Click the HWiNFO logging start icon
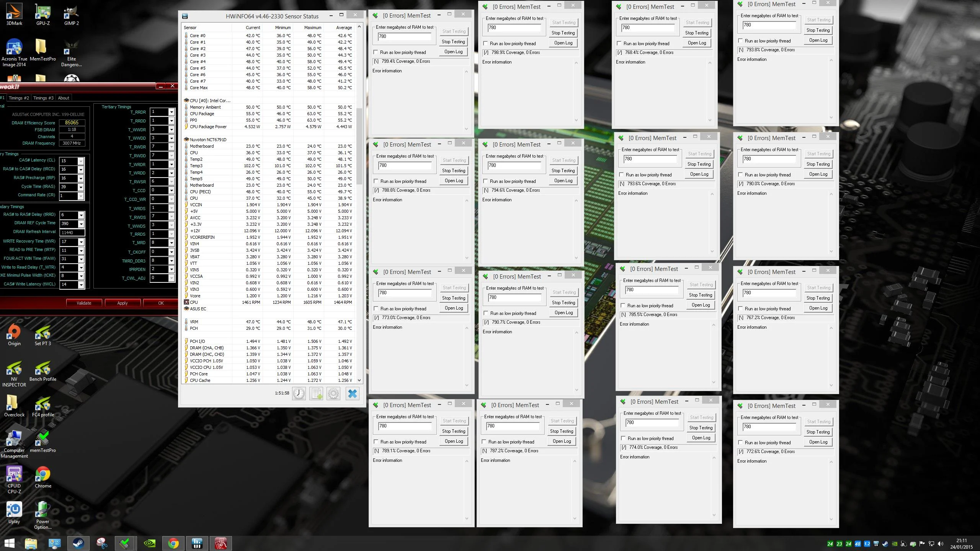Screen dimensions: 980x551 317,393
